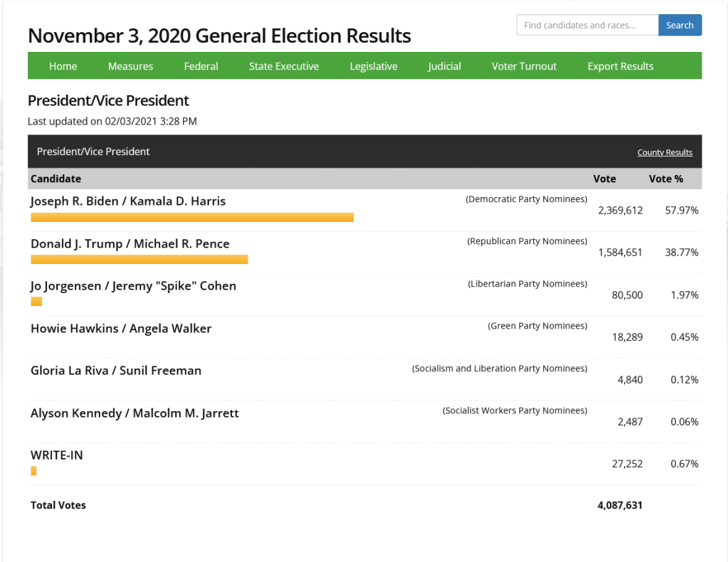Click the Vote % column header
728x562 pixels.
coord(665,179)
